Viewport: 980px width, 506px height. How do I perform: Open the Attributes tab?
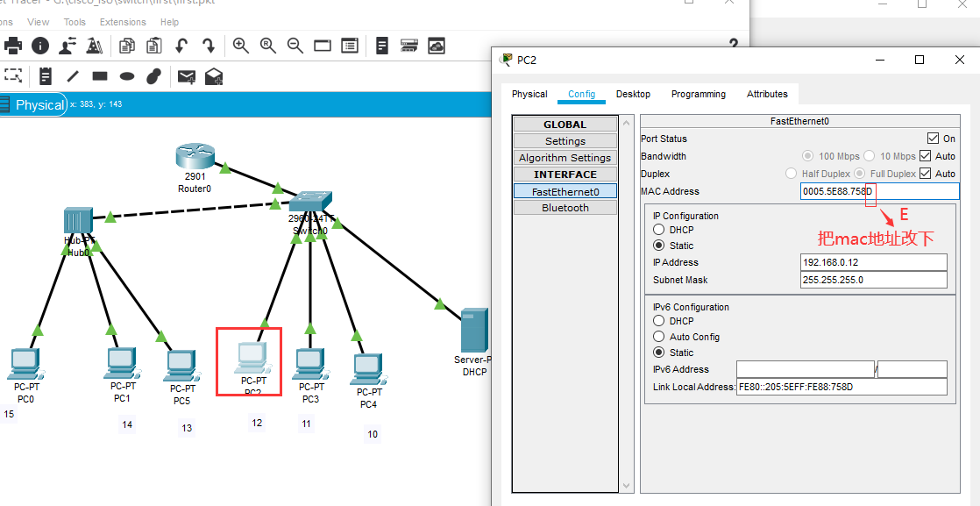pyautogui.click(x=767, y=94)
